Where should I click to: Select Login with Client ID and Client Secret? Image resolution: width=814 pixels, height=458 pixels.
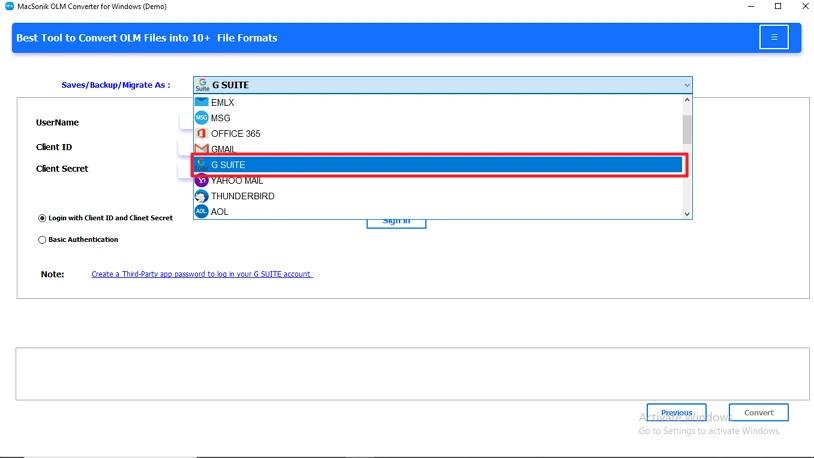[42, 218]
